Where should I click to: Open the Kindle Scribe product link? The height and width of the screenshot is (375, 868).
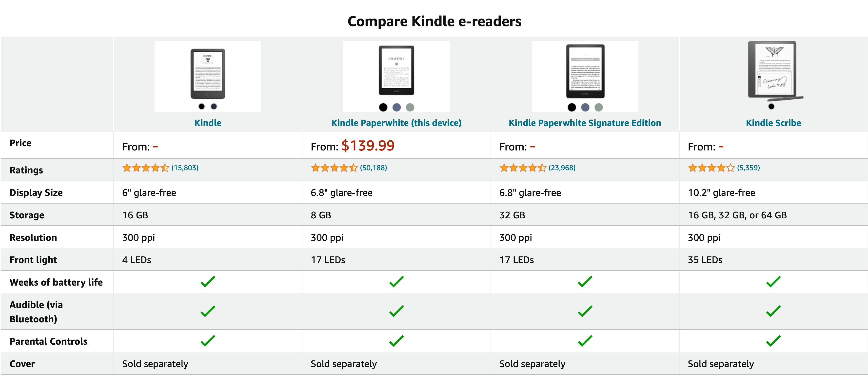pyautogui.click(x=773, y=123)
